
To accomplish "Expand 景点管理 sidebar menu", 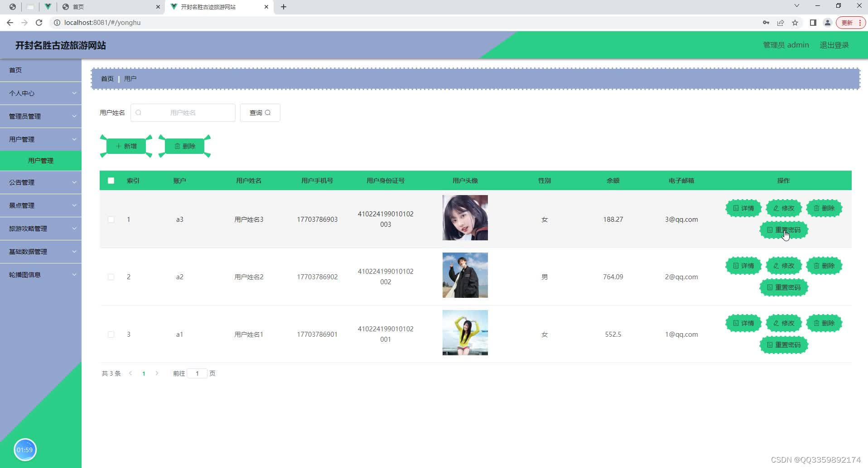I will [x=41, y=205].
